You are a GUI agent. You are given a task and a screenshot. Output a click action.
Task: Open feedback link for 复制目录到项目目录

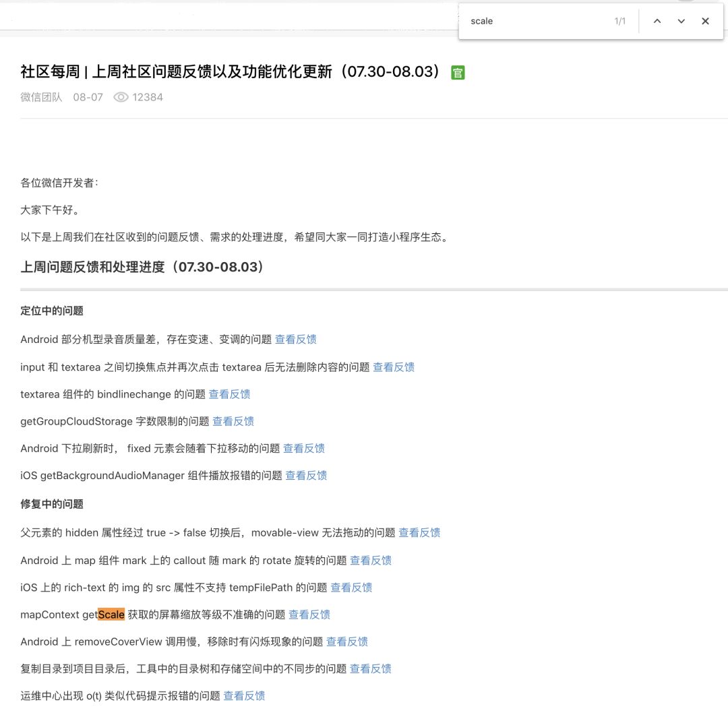[x=371, y=668]
